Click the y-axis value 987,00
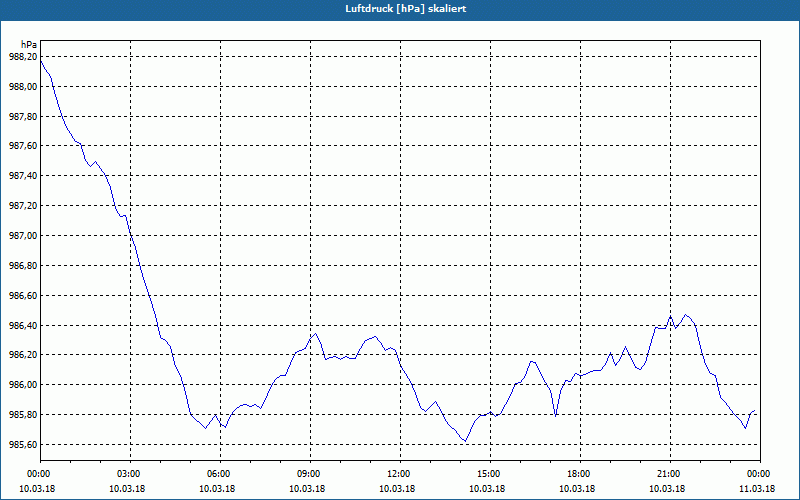 click(x=23, y=236)
